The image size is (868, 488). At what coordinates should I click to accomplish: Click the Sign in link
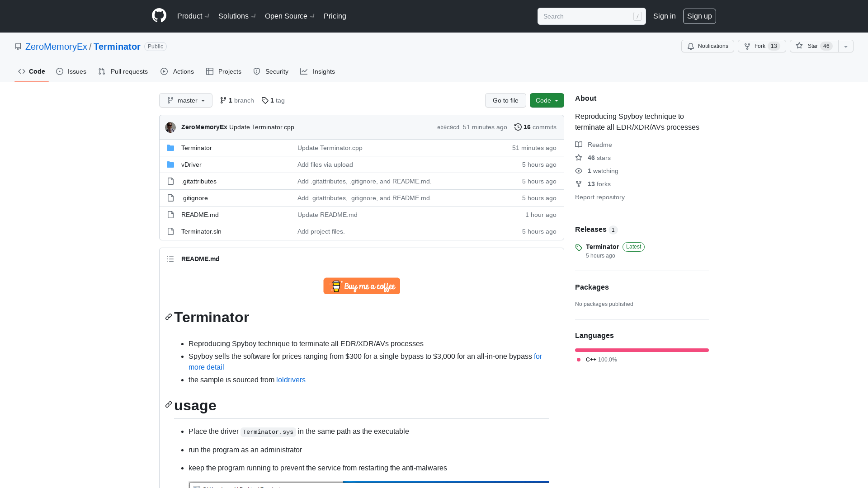click(665, 16)
